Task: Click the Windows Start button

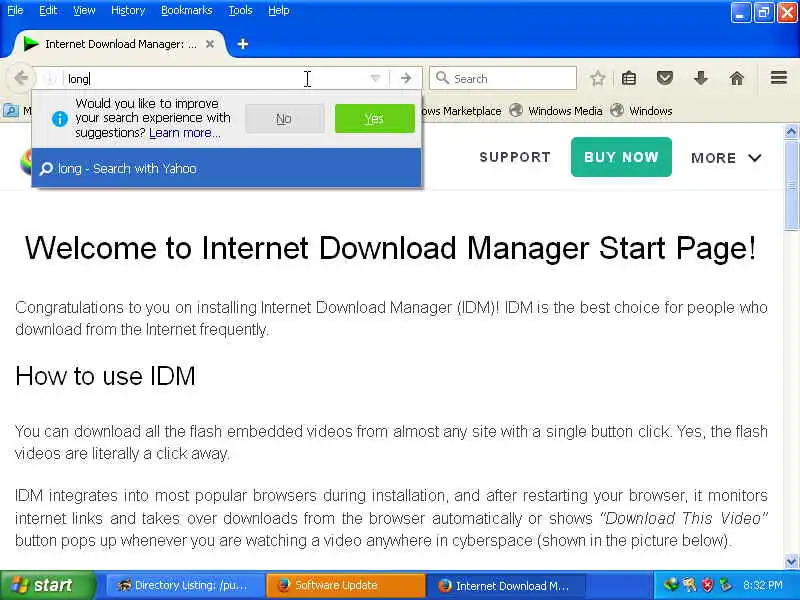Action: 47,585
